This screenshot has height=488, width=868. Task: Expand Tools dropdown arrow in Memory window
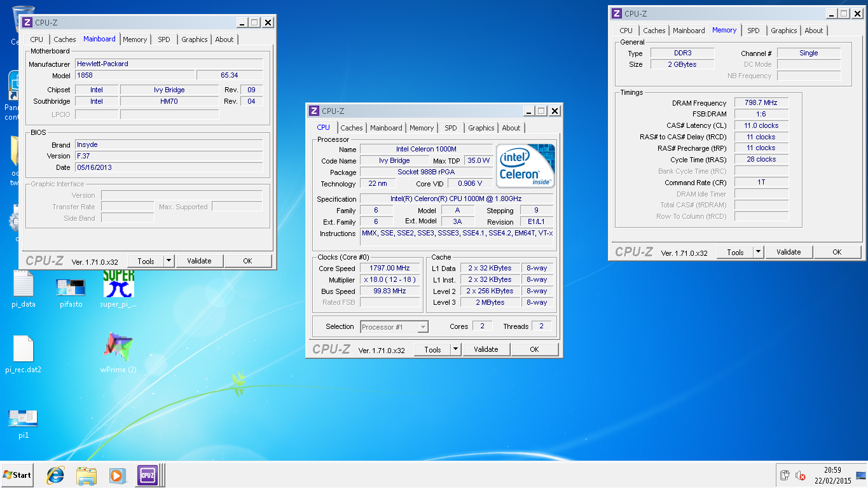tap(758, 252)
